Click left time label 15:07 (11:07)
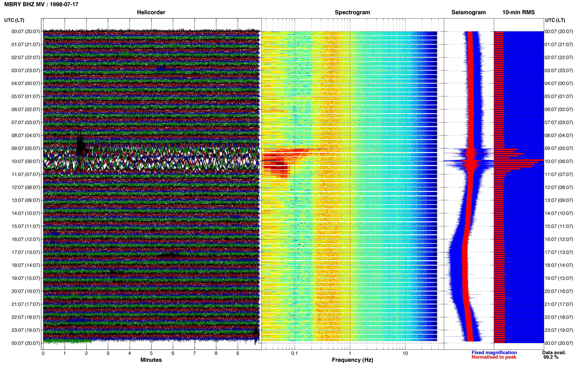The height and width of the screenshot is (368, 588). click(x=26, y=226)
